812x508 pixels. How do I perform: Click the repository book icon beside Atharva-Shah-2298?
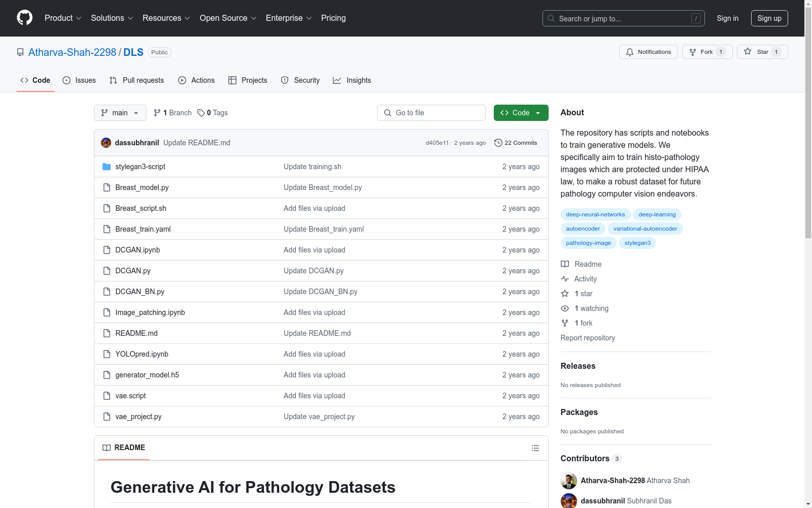coord(20,52)
